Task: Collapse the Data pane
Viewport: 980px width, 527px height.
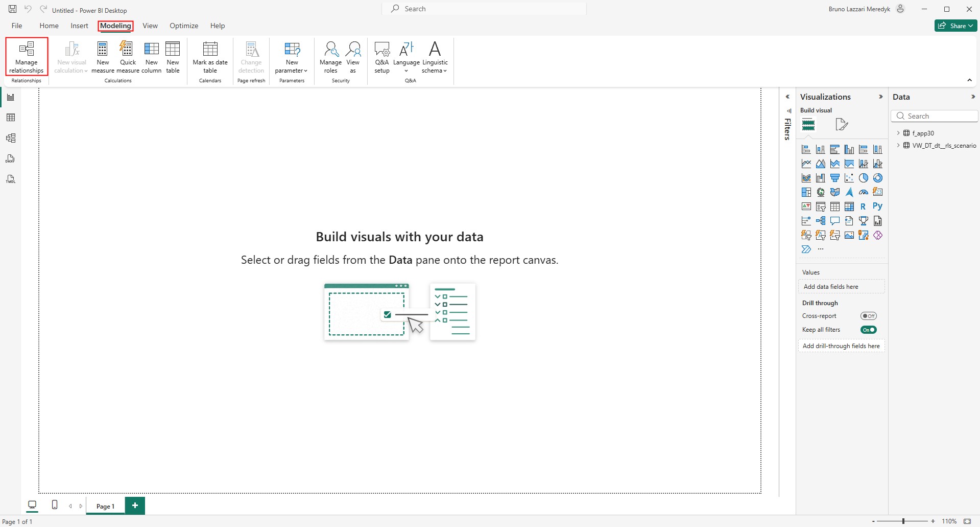Action: point(973,97)
